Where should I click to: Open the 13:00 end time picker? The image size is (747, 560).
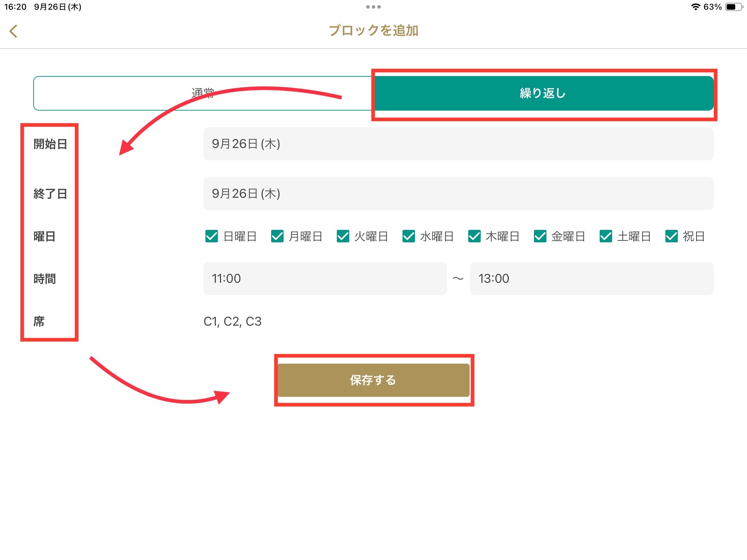pyautogui.click(x=591, y=279)
